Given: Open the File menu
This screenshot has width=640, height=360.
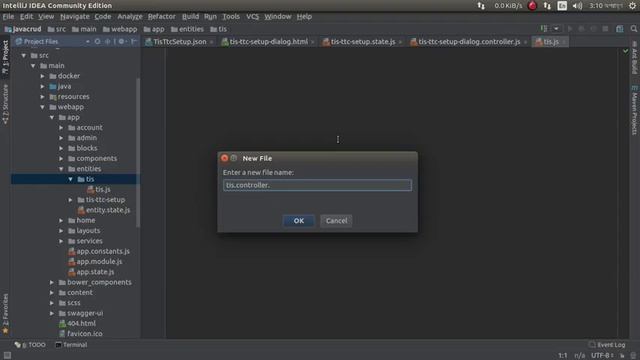Looking at the screenshot, I should coord(8,16).
